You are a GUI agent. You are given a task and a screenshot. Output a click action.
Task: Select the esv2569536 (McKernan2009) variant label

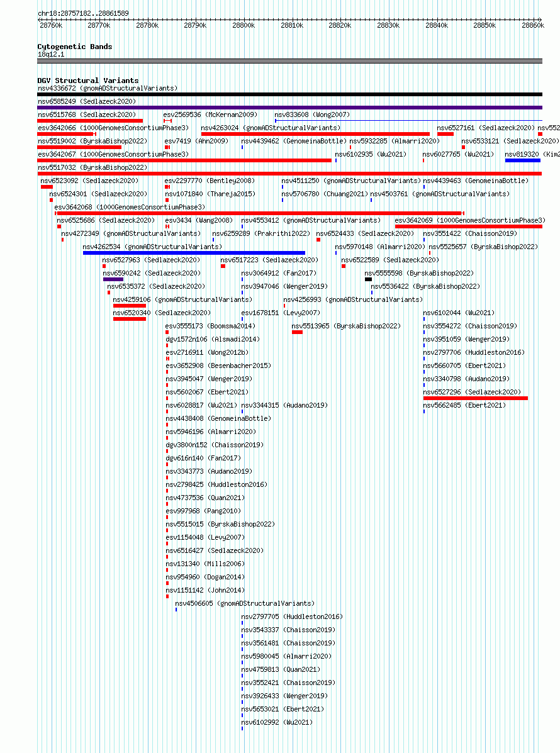pos(210,114)
